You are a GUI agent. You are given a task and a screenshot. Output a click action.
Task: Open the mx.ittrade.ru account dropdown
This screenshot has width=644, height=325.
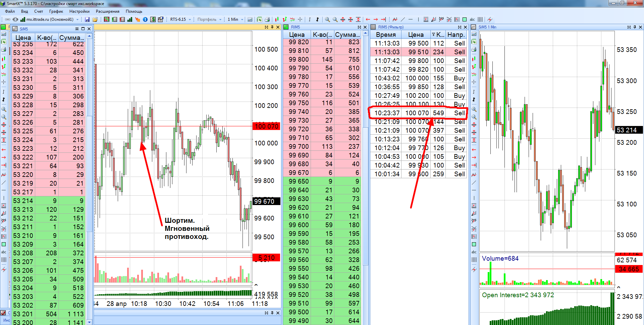(x=77, y=19)
